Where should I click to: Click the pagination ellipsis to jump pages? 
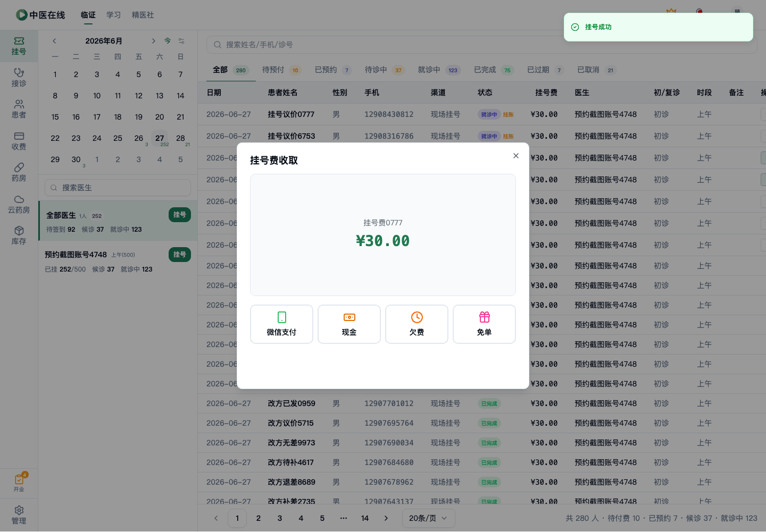344,518
